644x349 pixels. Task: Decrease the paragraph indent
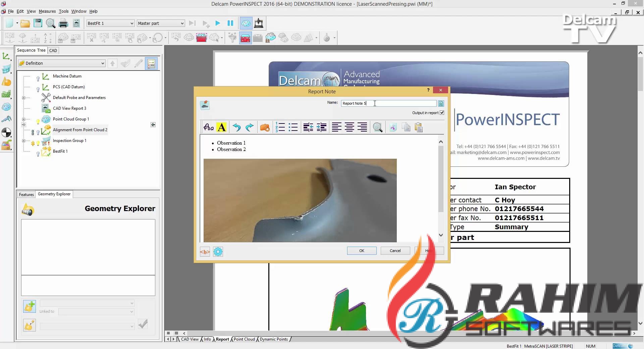pos(308,127)
